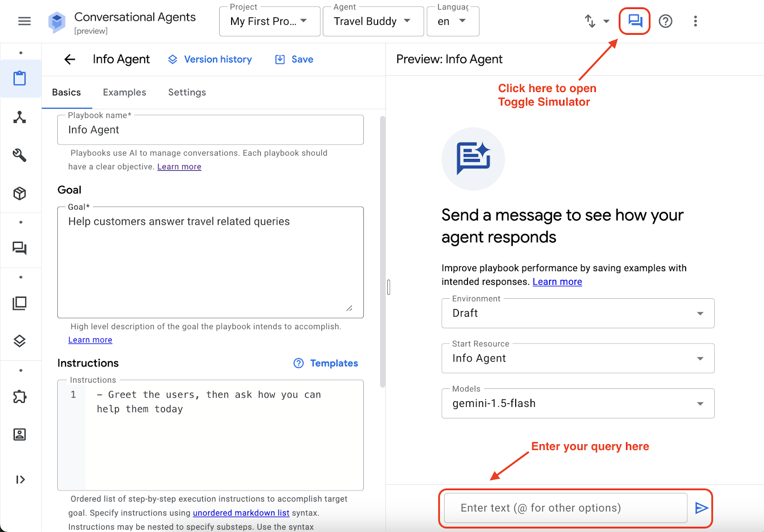Click the back arrow beside Info Agent
Viewport: 764px width, 532px height.
(70, 59)
